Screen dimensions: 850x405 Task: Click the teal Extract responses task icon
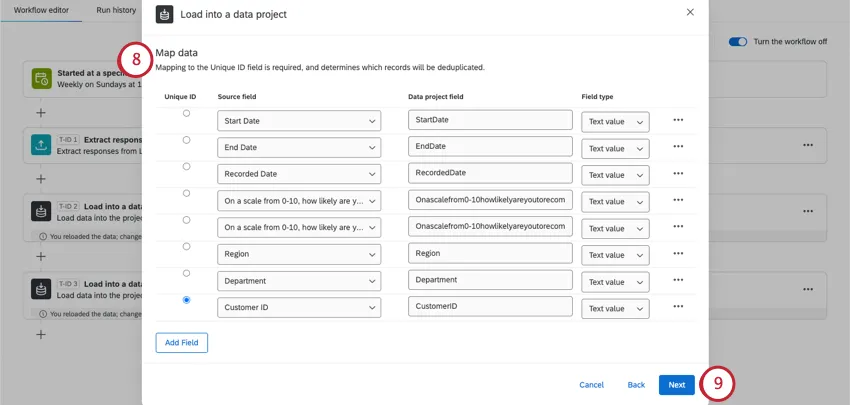(41, 146)
